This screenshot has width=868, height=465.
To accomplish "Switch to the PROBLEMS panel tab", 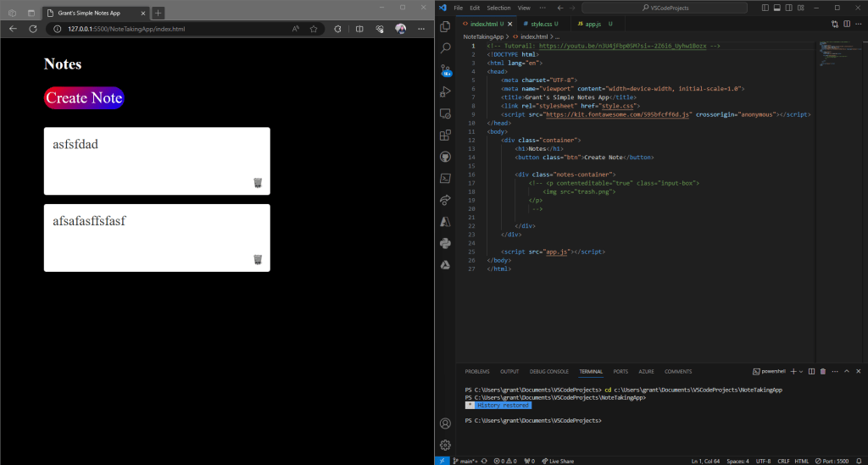I will pos(476,371).
